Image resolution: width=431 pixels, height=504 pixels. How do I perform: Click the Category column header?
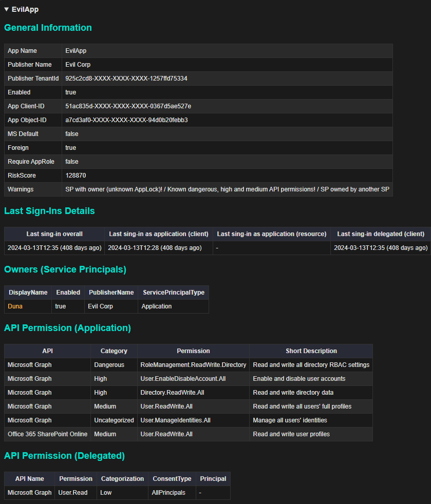(114, 351)
